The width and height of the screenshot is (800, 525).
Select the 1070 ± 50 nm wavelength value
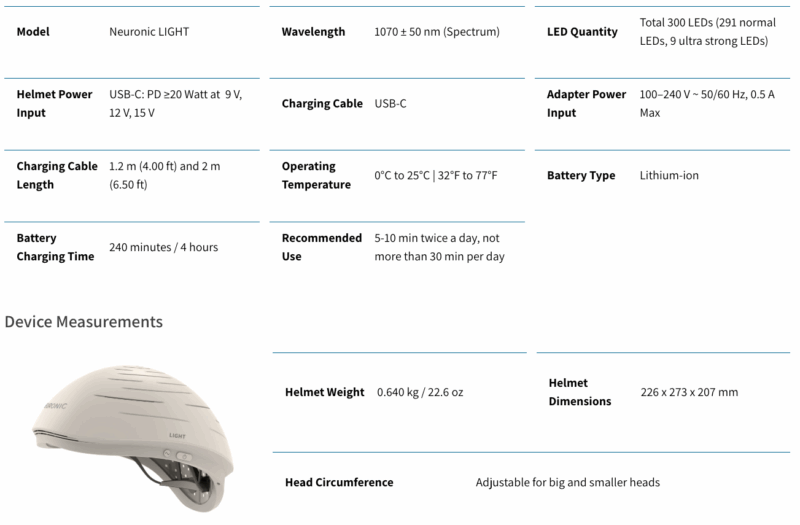tap(437, 32)
